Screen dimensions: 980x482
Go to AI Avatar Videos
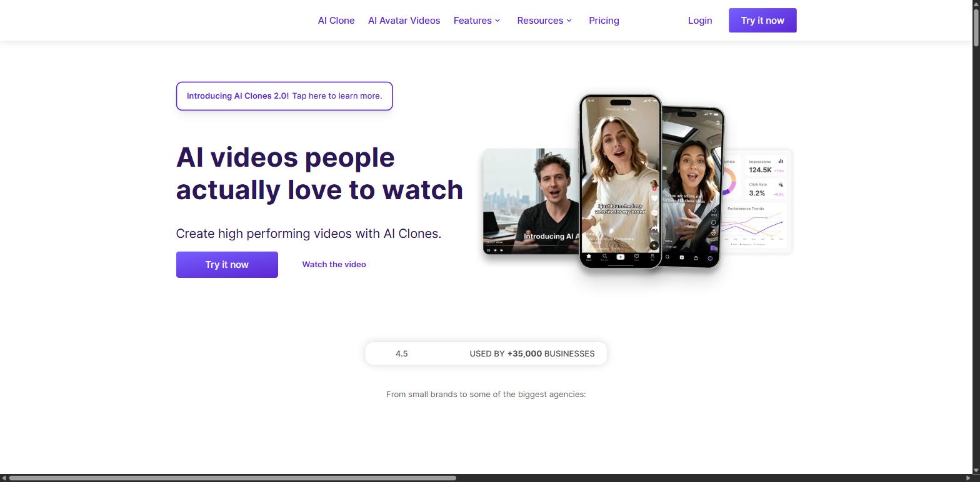click(404, 21)
